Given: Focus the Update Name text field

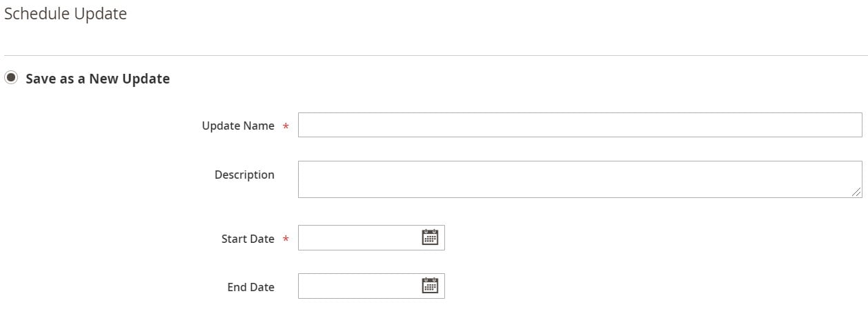Looking at the screenshot, I should tap(580, 125).
